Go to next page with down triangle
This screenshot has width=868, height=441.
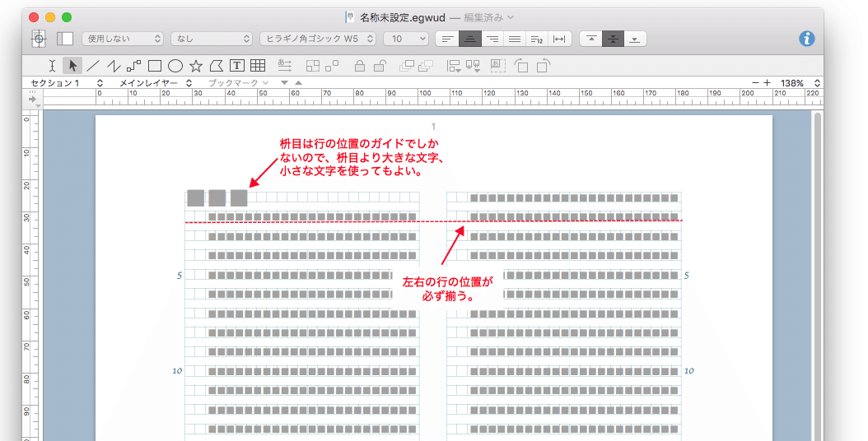[285, 83]
